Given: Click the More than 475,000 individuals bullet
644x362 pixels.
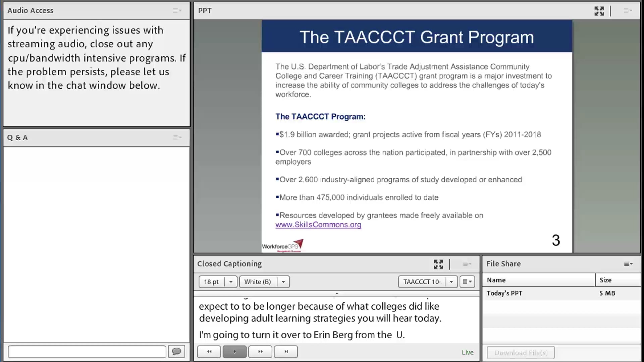Looking at the screenshot, I should 357,198.
